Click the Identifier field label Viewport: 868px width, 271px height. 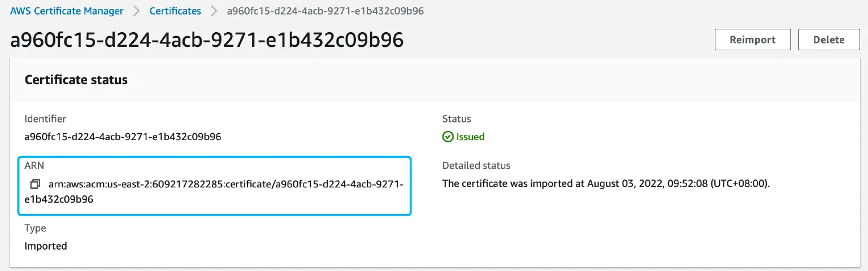(x=45, y=119)
